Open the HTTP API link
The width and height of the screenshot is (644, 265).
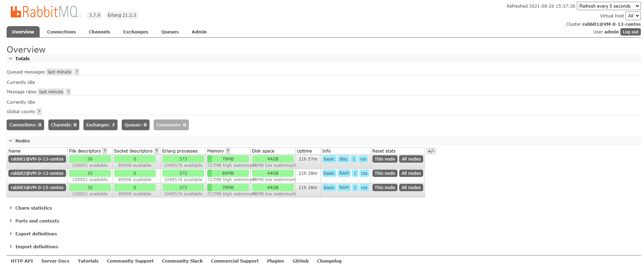22,261
